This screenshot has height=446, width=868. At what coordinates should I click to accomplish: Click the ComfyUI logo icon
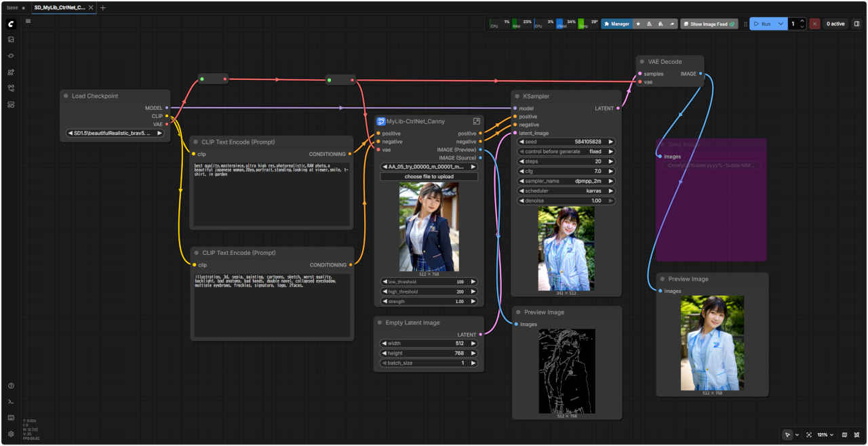(11, 24)
